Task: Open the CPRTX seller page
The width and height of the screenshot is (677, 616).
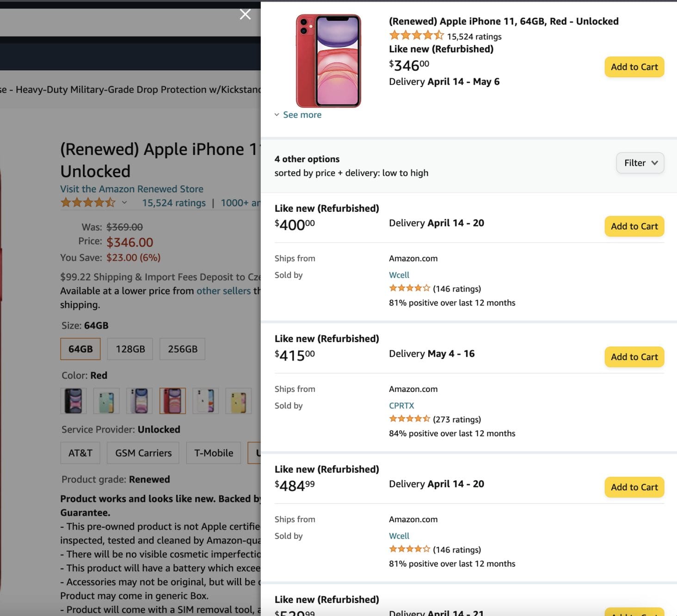Action: 401,405
